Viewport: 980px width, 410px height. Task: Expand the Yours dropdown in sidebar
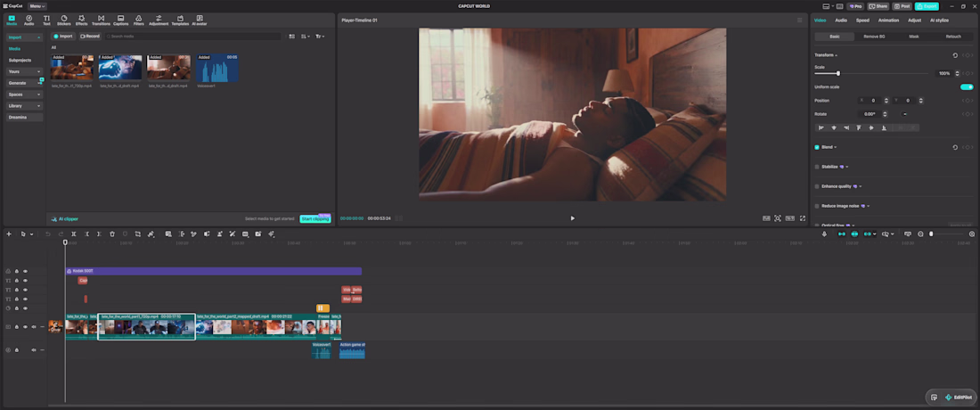[25, 72]
